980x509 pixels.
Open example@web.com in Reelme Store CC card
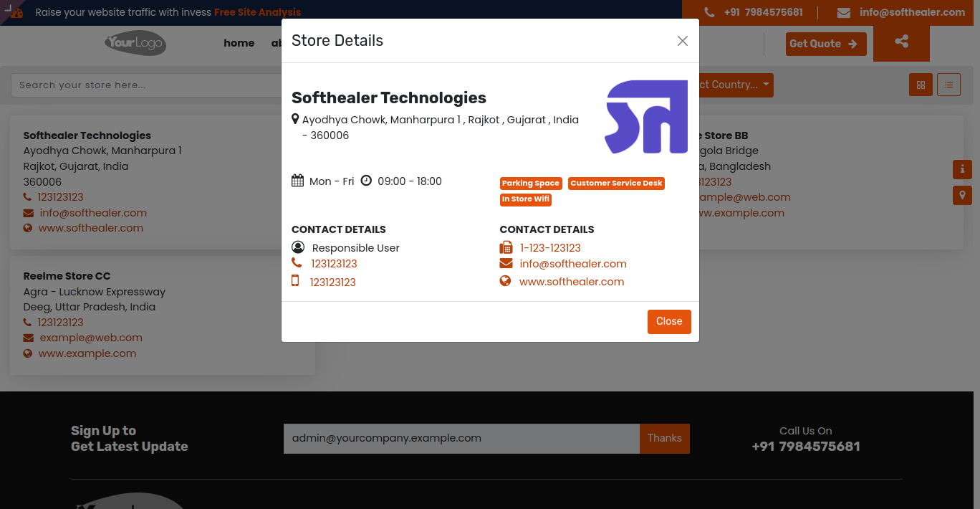tap(91, 338)
